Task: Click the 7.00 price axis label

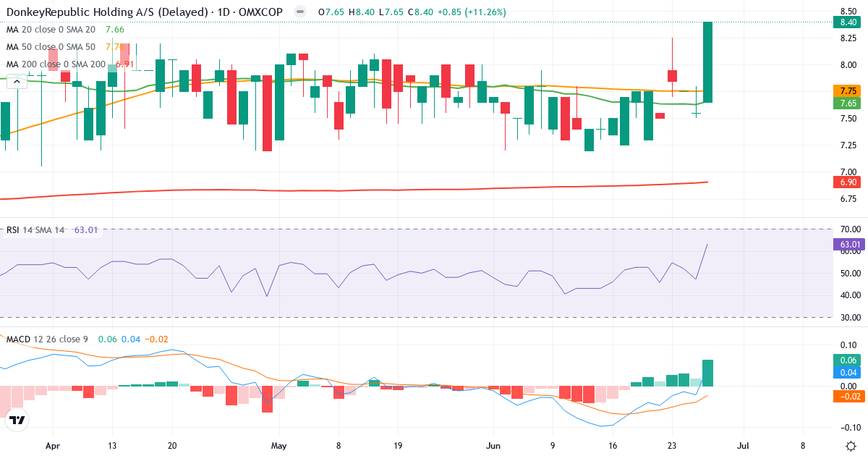Action: pyautogui.click(x=848, y=172)
